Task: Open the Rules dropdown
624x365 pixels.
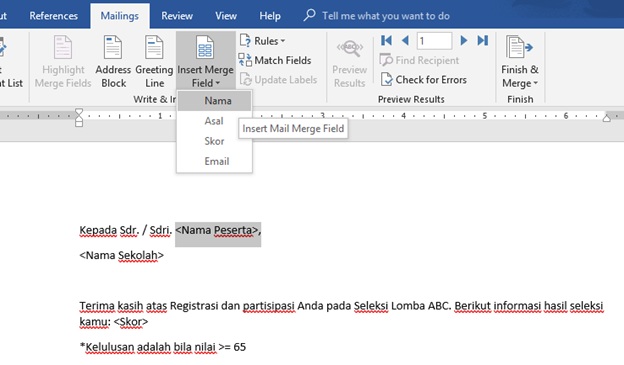Action: (263, 41)
